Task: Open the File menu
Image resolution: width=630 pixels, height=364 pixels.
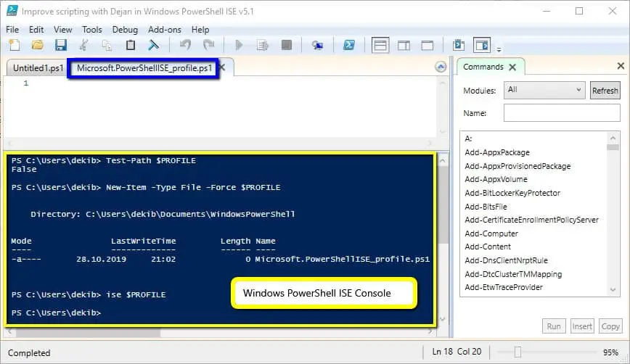Action: tap(12, 30)
